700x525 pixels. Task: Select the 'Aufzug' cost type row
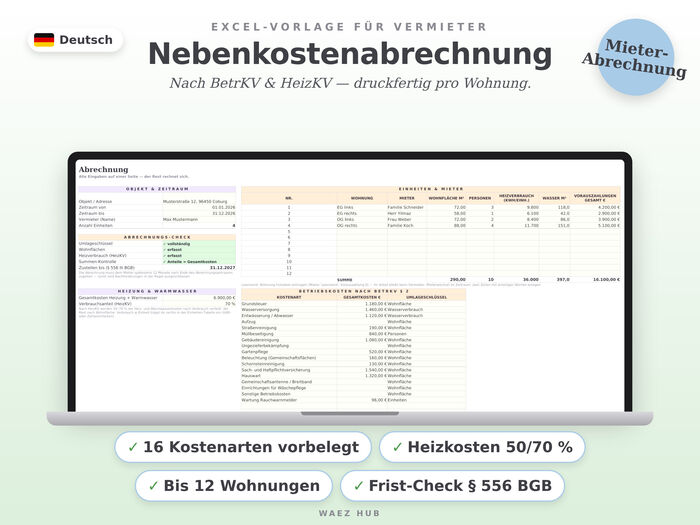click(x=354, y=321)
